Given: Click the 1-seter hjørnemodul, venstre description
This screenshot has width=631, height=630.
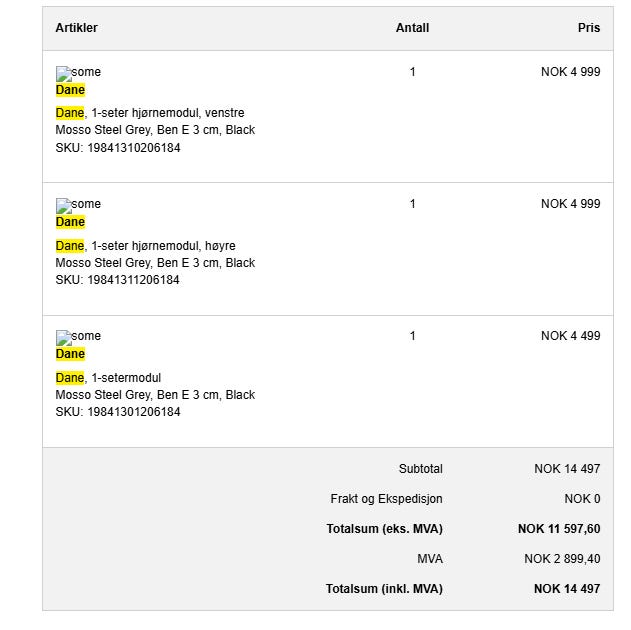Looking at the screenshot, I should click(x=166, y=113).
